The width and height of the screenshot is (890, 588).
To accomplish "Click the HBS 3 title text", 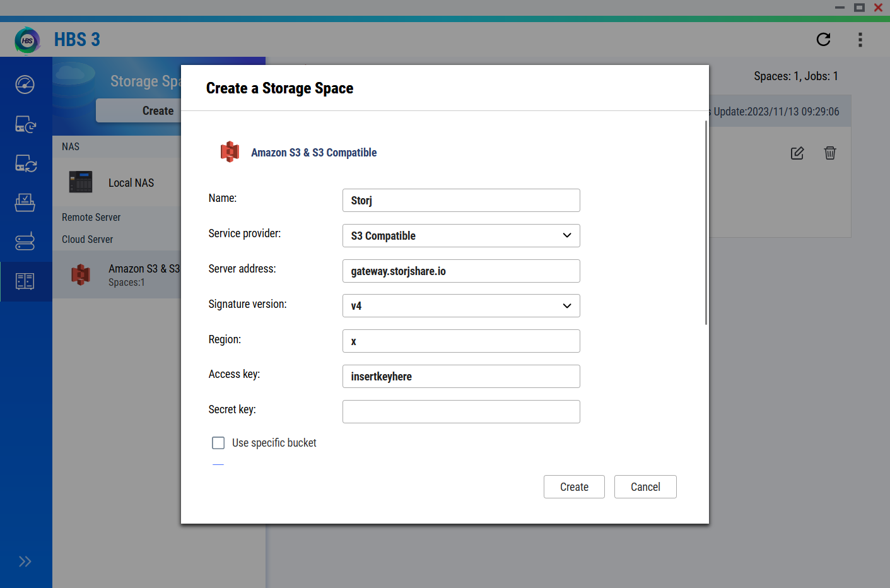I will pos(77,40).
